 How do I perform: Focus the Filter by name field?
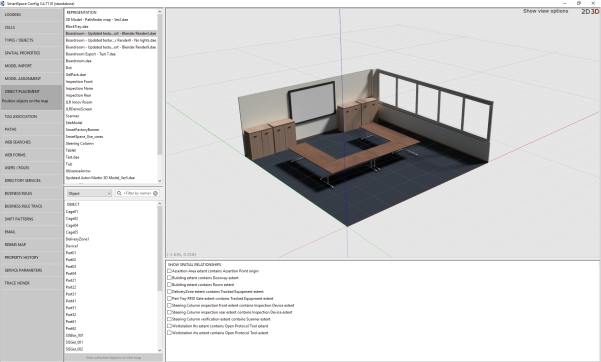point(137,193)
